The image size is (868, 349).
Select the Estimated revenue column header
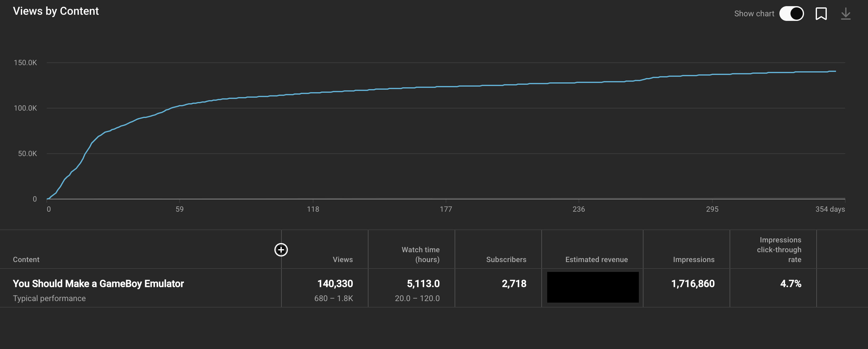(596, 259)
